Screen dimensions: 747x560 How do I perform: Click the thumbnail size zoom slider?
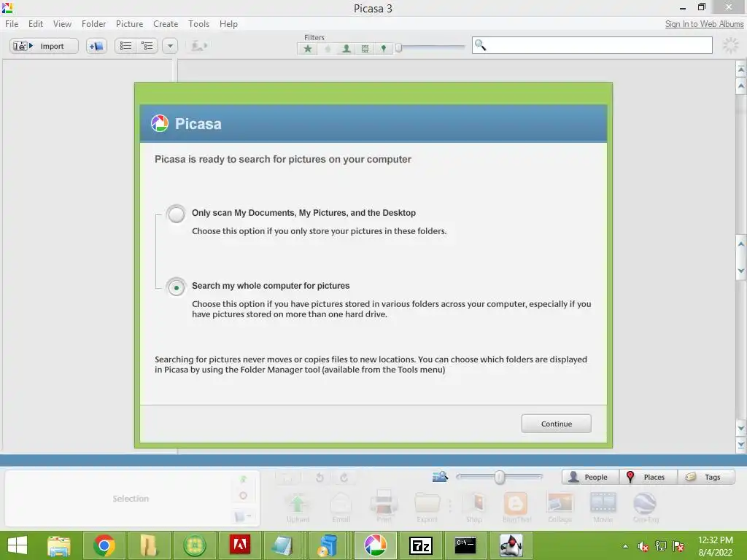pyautogui.click(x=499, y=477)
